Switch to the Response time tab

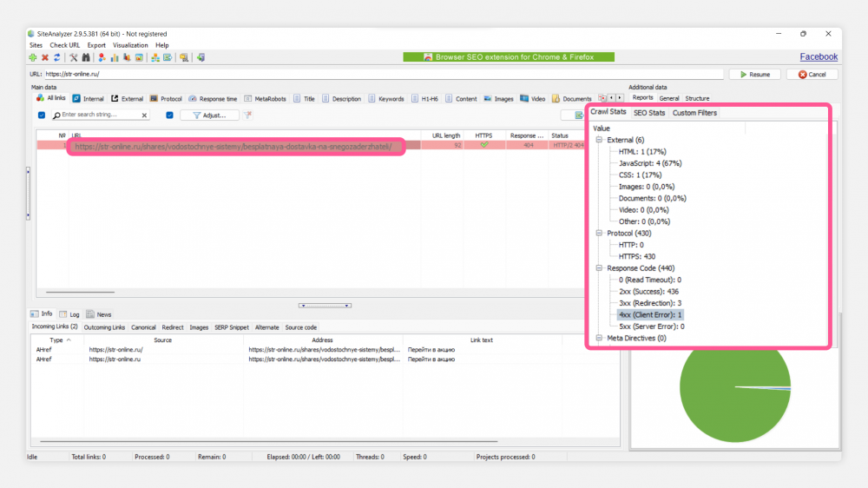(x=214, y=99)
